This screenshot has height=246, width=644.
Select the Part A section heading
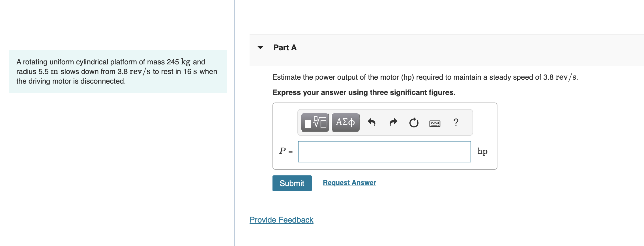pyautogui.click(x=285, y=47)
